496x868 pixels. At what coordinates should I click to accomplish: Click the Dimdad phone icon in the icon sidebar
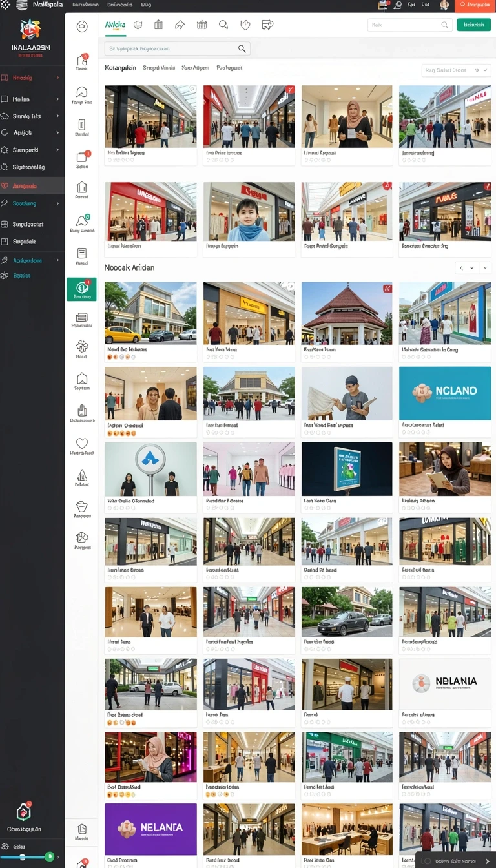[82, 125]
